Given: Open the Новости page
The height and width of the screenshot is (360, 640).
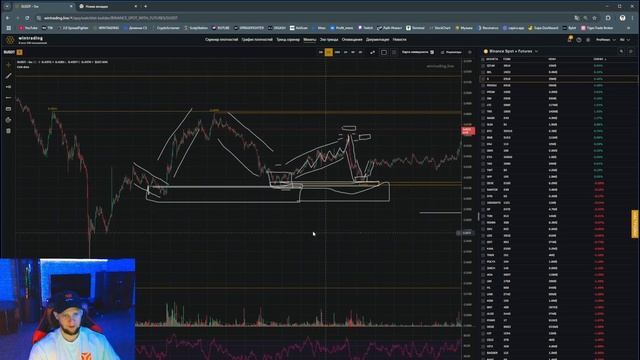Looking at the screenshot, I should (400, 40).
